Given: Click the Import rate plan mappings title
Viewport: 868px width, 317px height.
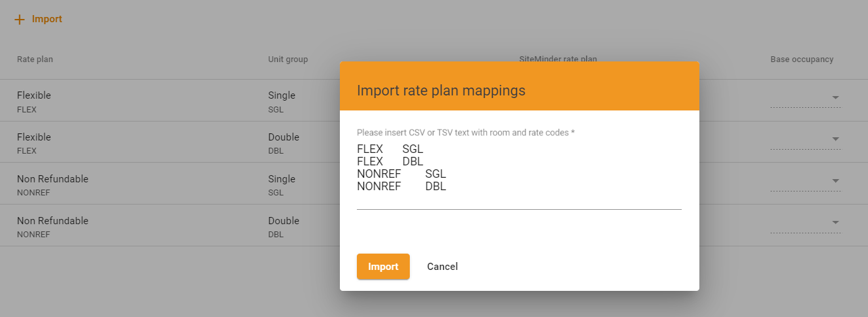Looking at the screenshot, I should (441, 90).
